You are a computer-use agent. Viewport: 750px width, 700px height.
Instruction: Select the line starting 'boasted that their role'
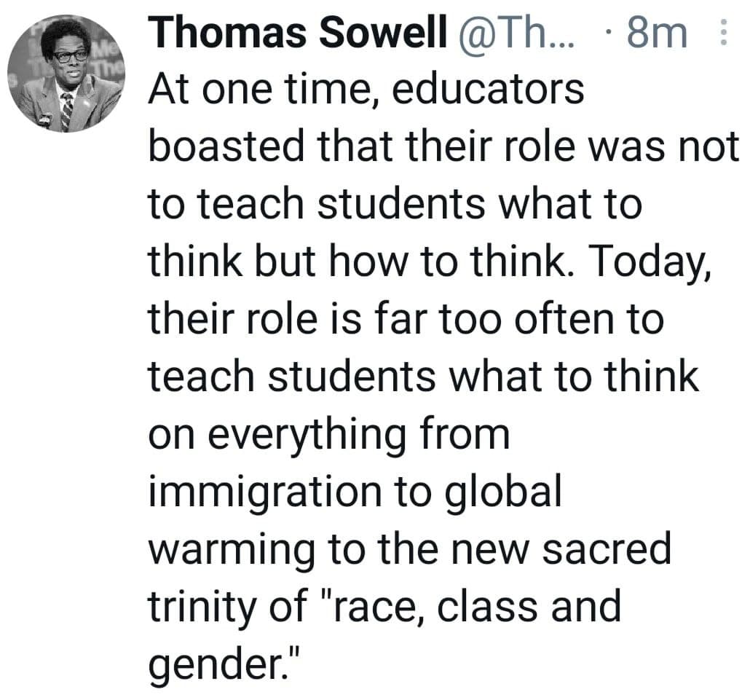coord(443,146)
